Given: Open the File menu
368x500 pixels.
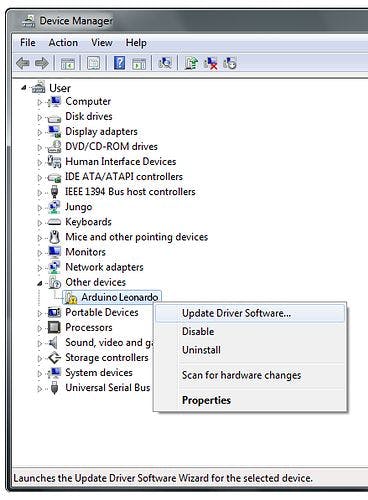Looking at the screenshot, I should coord(28,43).
